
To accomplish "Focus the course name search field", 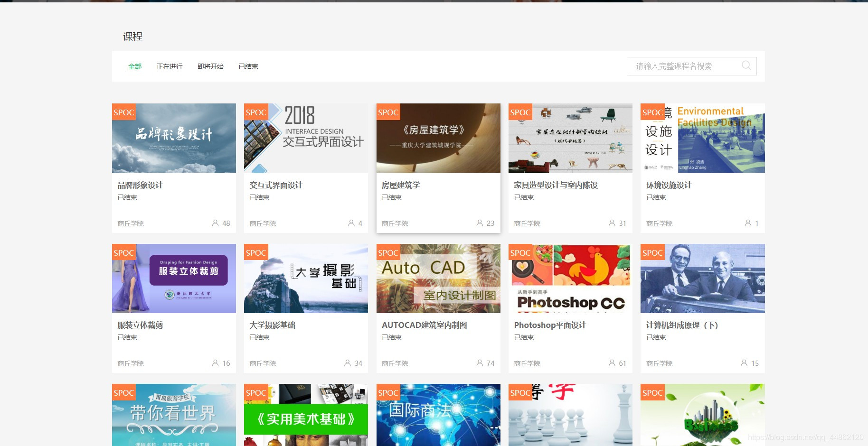I will [x=691, y=66].
